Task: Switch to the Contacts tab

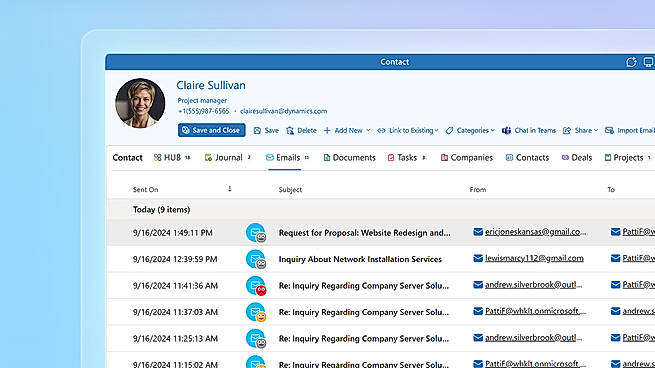Action: coord(527,157)
